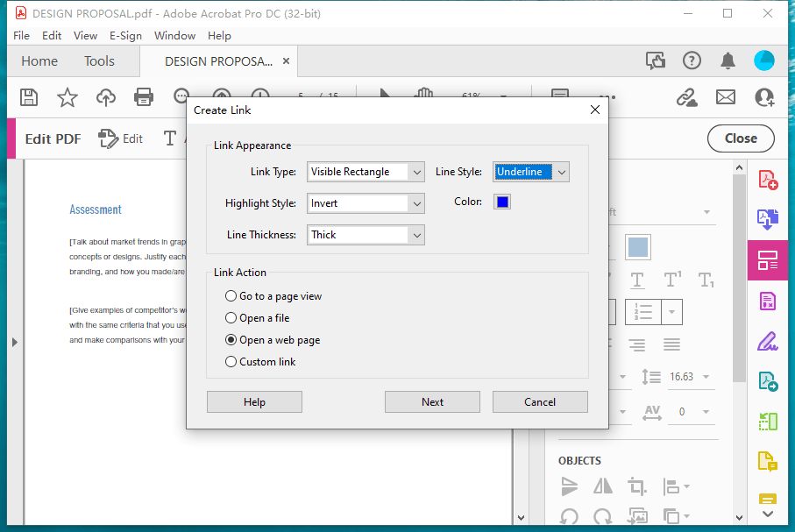Screen dimensions: 795x532
Task: Select Open a web page option
Action: click(x=273, y=340)
